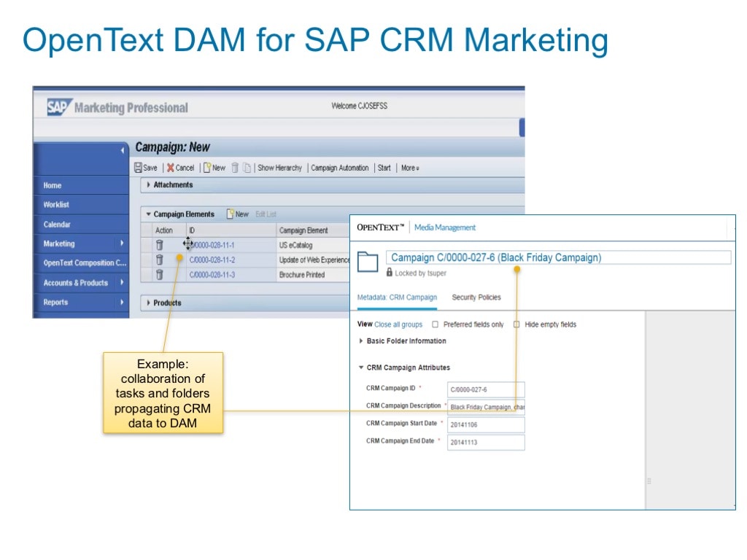Click the trash icon in the campaign toolbar
This screenshot has height=560, width=747.
[x=235, y=168]
